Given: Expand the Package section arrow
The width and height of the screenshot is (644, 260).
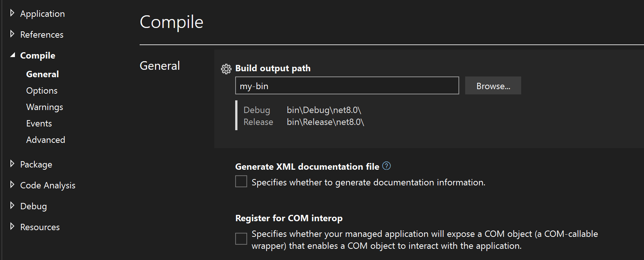Looking at the screenshot, I should (x=12, y=164).
